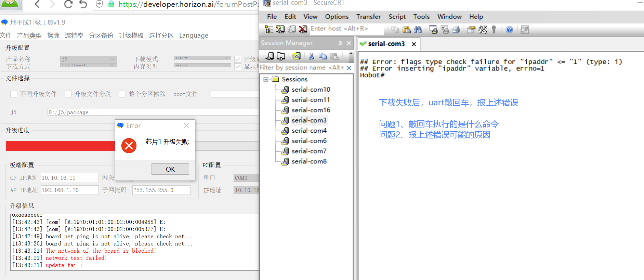Click the Find binoculars icon

418,30
